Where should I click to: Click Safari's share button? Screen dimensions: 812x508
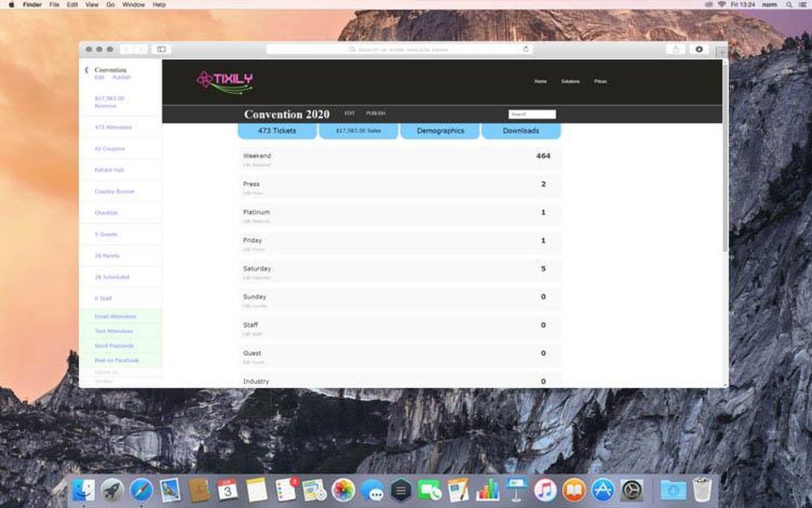676,50
